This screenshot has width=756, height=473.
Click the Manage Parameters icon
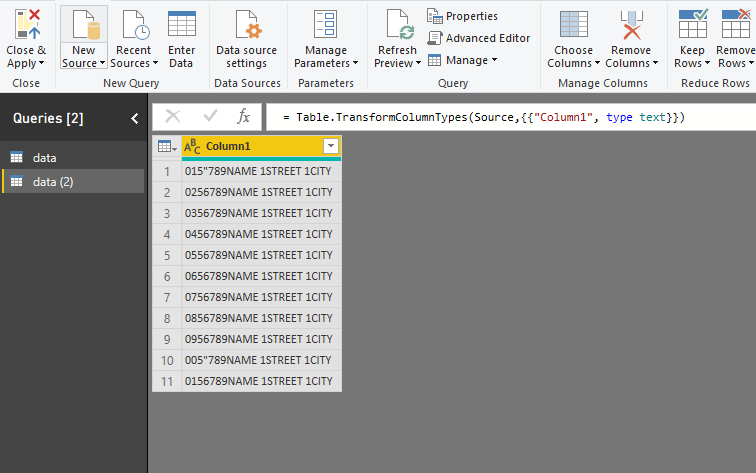tap(325, 24)
